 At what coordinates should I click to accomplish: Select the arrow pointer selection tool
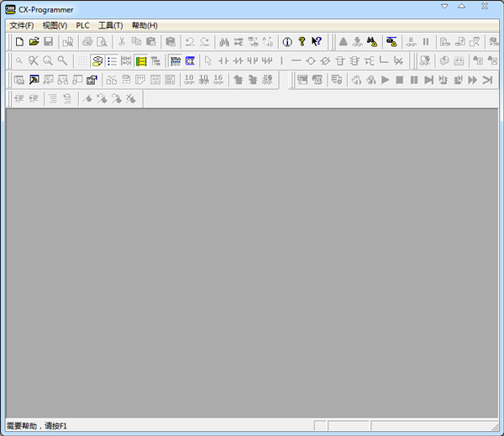[x=208, y=60]
